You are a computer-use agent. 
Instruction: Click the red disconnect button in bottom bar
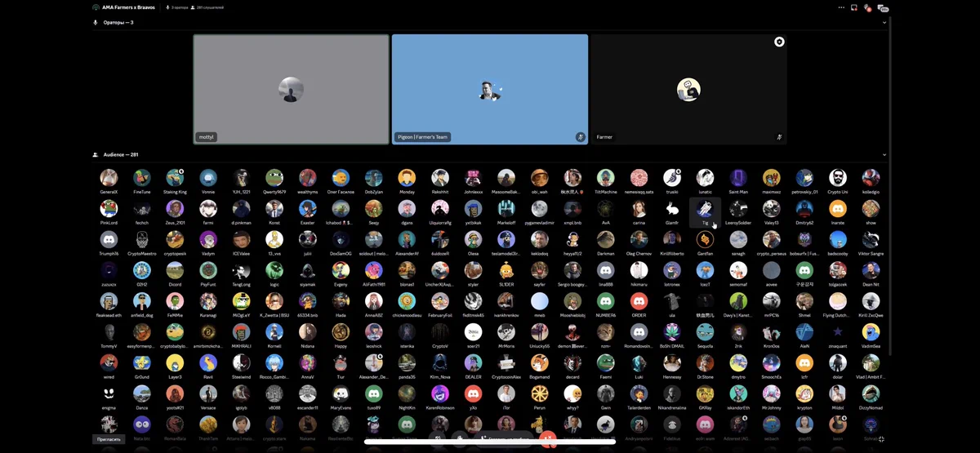(548, 439)
